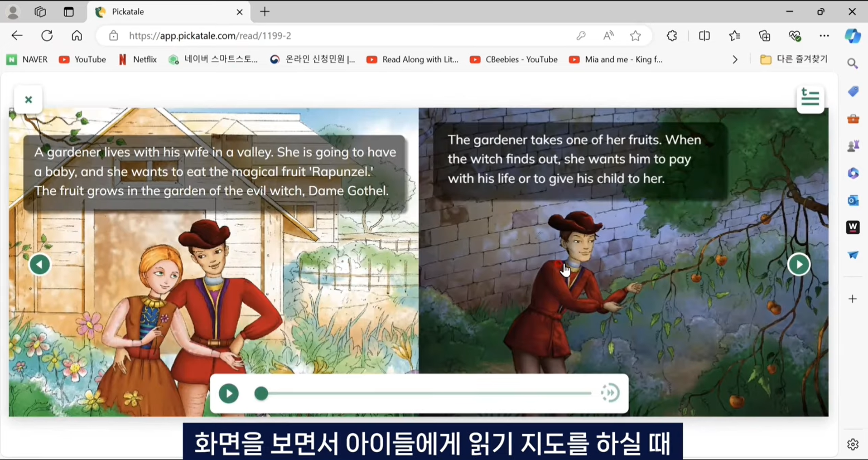Open the workspaces icon
This screenshot has width=868, height=460.
click(x=40, y=12)
